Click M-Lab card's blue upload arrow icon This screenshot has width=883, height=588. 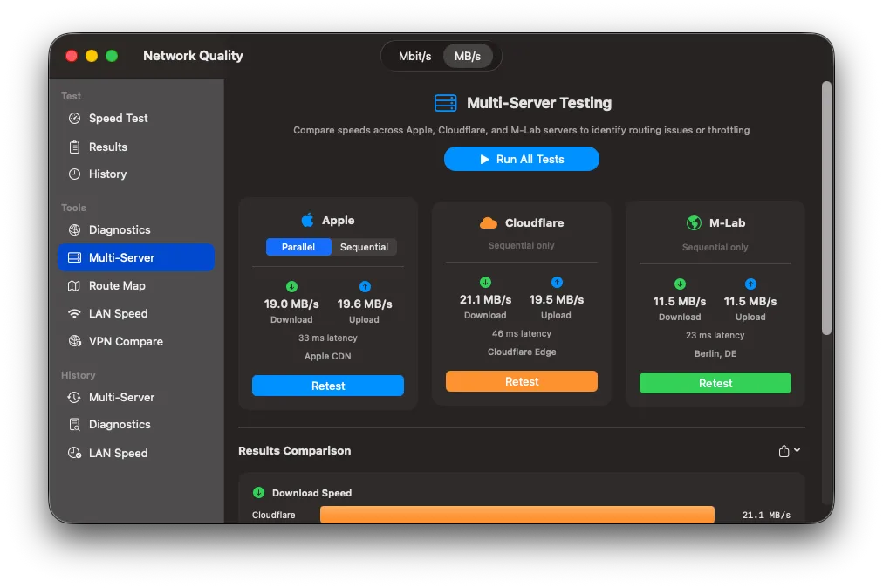click(x=750, y=284)
